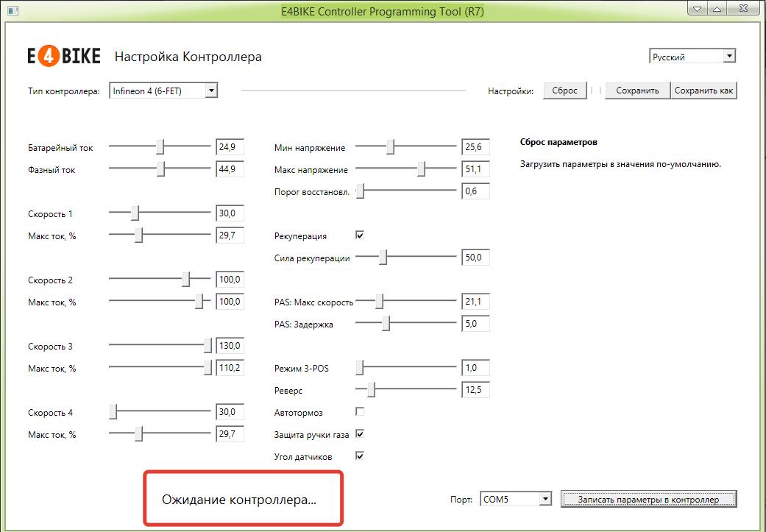Focus the Макс ток field below Скорость 4
The width and height of the screenshot is (766, 532).
coord(230,434)
